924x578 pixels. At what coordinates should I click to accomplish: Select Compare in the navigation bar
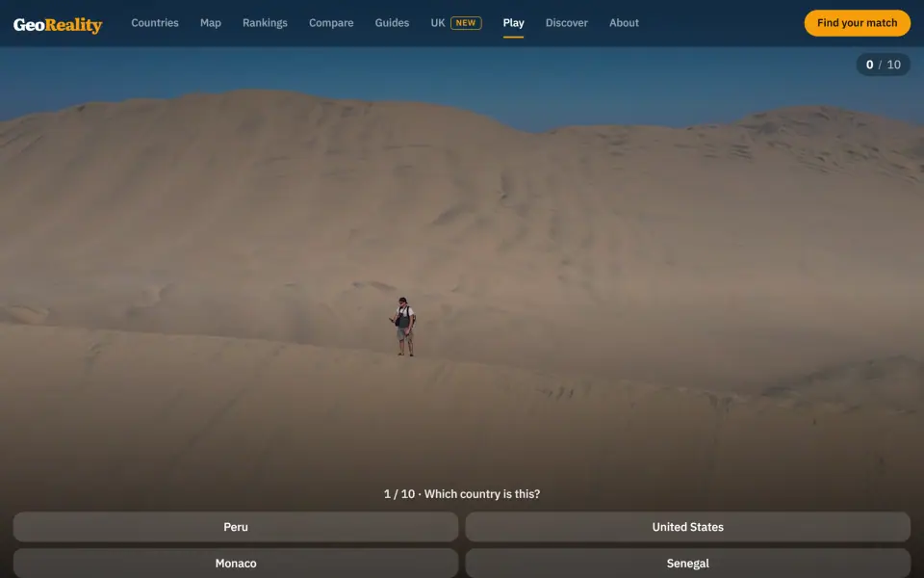[331, 23]
